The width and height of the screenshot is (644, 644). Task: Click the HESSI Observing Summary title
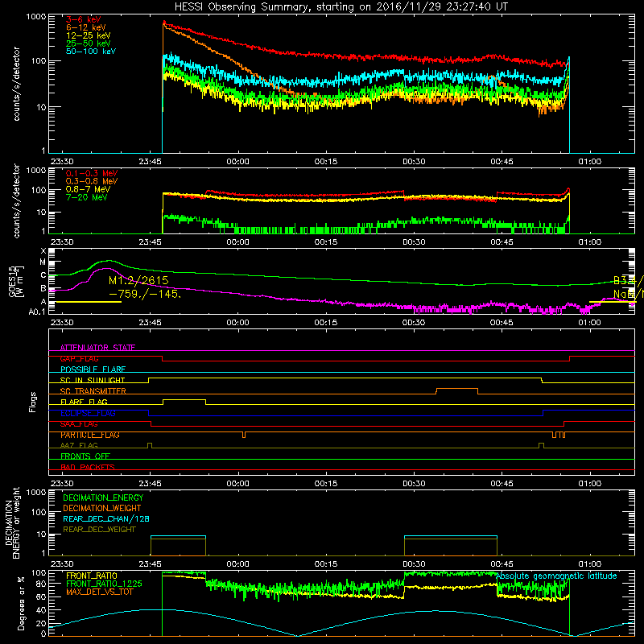(341, 7)
